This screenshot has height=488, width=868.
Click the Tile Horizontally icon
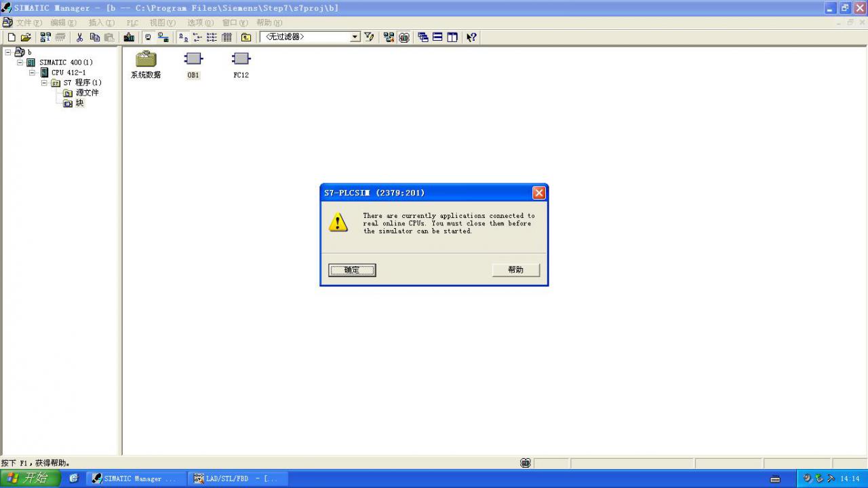[x=437, y=37]
